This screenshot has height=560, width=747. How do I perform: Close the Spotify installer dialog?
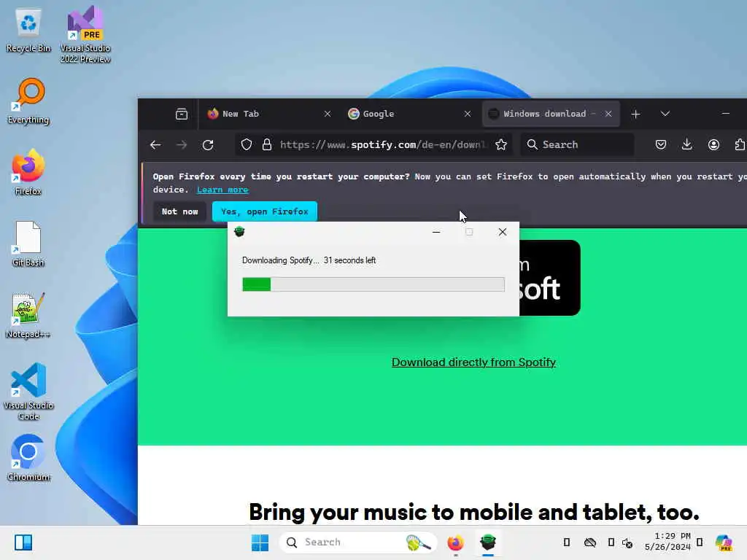pos(502,232)
